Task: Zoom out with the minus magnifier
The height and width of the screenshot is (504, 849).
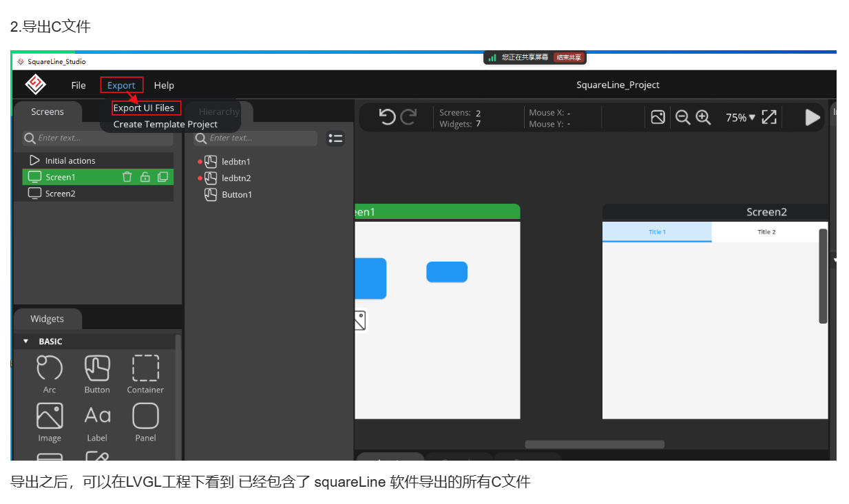Action: (682, 117)
